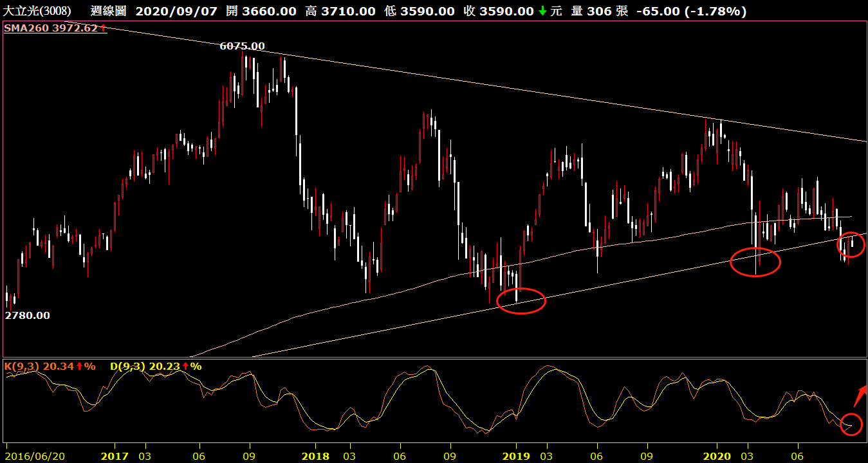Click the red upward arrow in KD panel
This screenshot has width=868, height=463.
click(860, 395)
